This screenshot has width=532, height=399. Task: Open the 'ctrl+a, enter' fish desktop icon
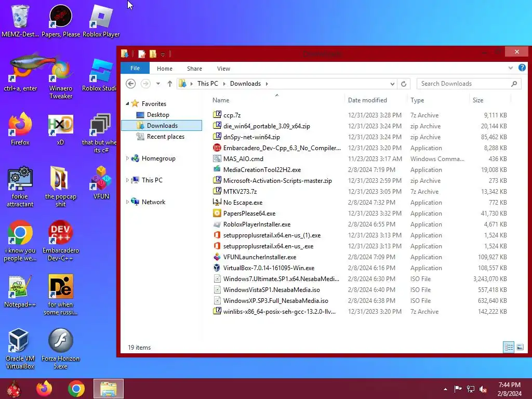click(x=20, y=72)
